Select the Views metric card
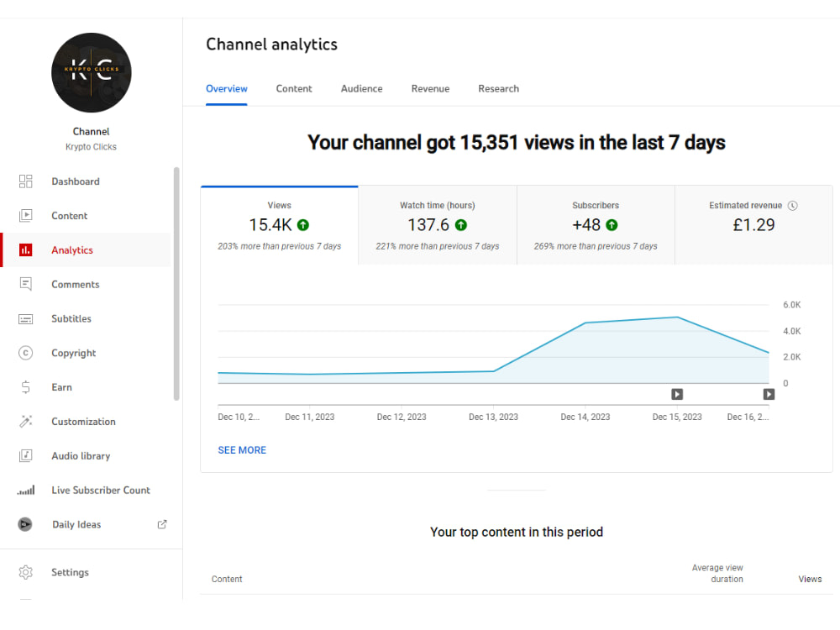This screenshot has height=630, width=840. point(279,225)
